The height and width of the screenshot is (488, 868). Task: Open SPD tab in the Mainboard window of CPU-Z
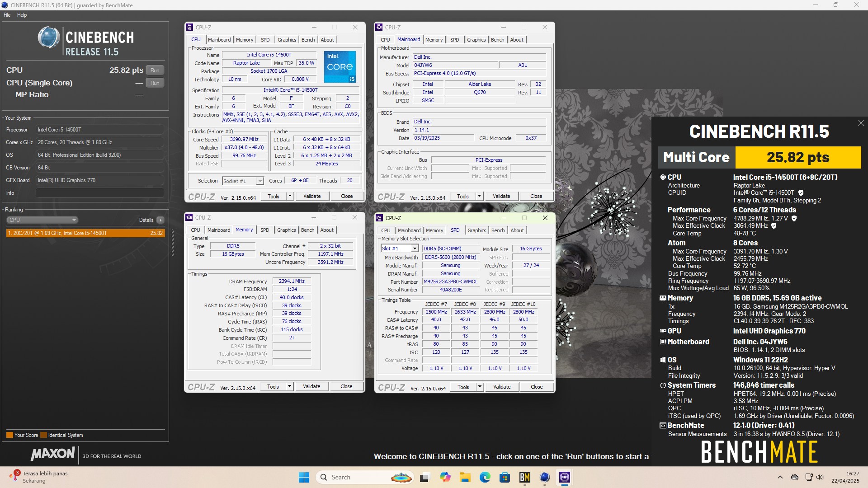[x=455, y=40]
